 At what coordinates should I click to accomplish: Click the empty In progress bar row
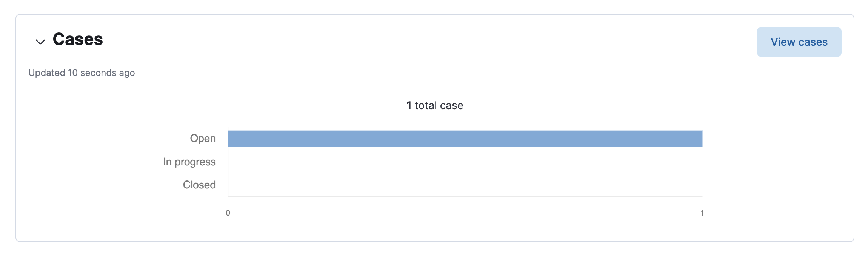(464, 162)
